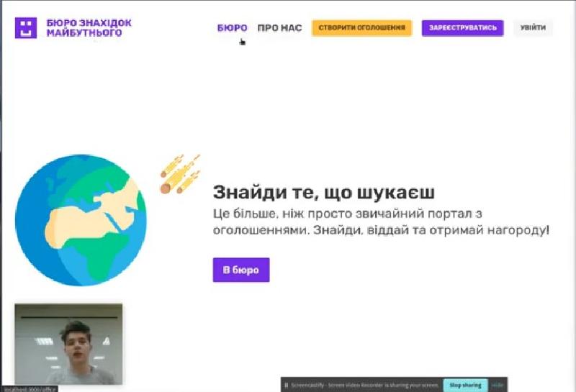Click the localhost URL status label
The width and height of the screenshot is (576, 392).
pos(29,388)
